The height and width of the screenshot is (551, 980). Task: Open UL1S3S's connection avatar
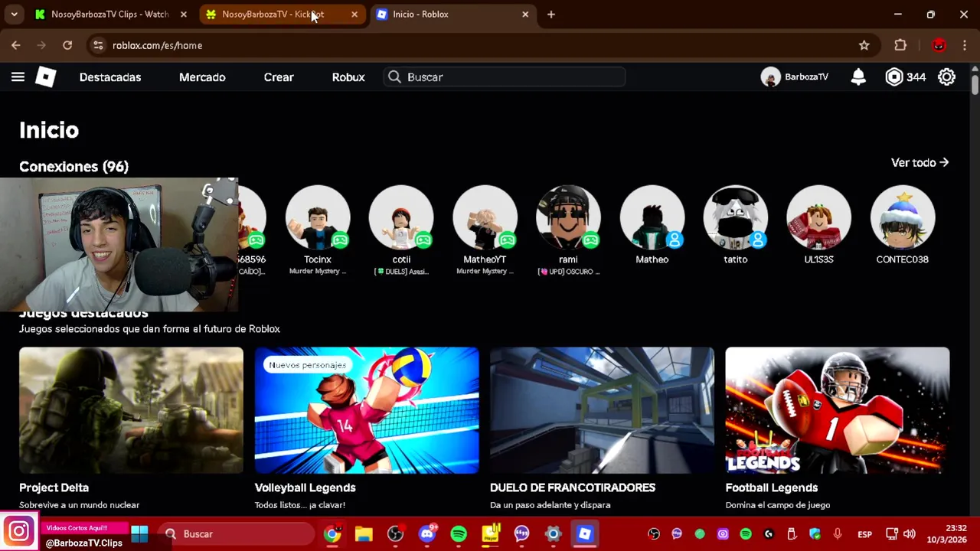click(x=819, y=218)
